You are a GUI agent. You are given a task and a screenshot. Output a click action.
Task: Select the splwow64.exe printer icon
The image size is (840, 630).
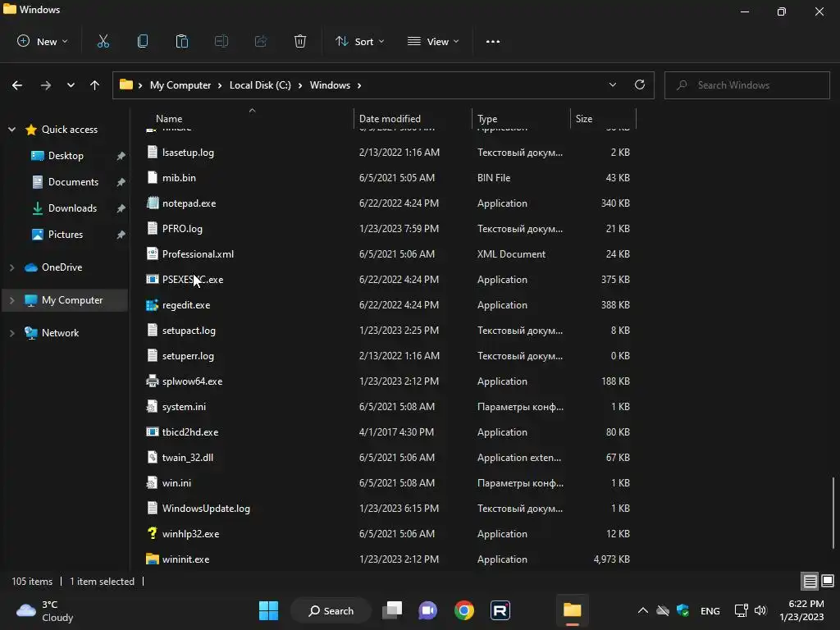(x=152, y=381)
